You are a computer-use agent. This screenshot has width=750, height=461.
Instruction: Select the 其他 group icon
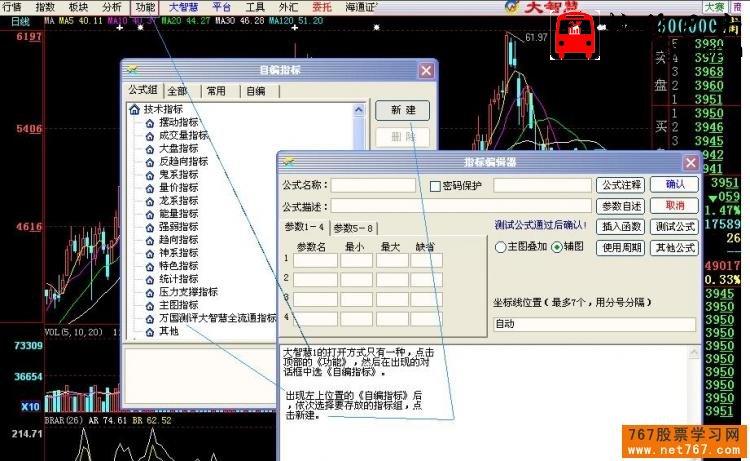(149, 331)
